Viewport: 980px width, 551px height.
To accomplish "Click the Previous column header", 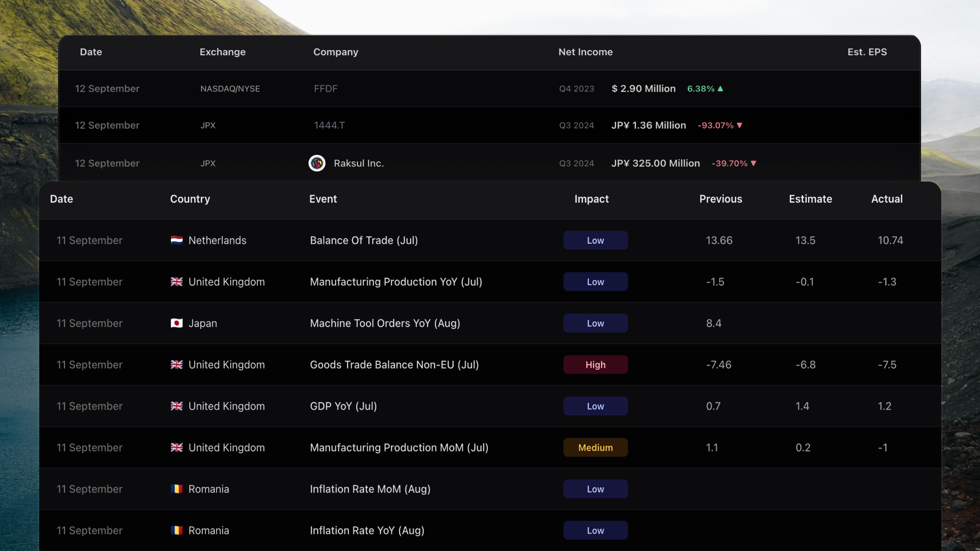I will (721, 199).
